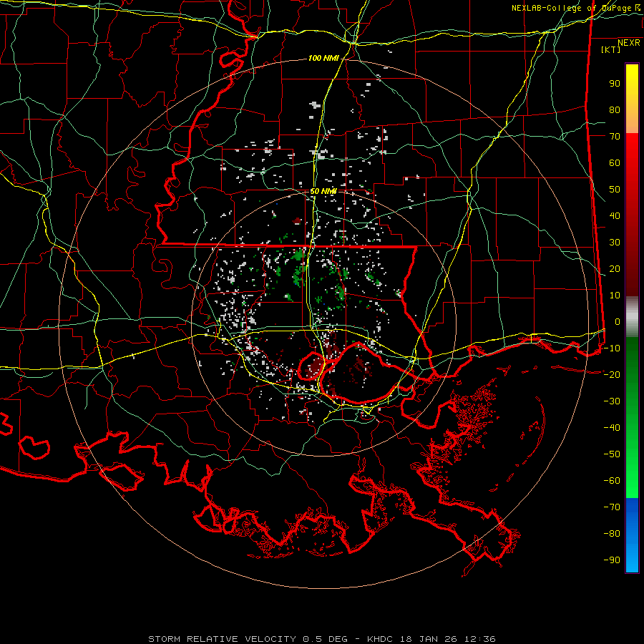This screenshot has width=644, height=644.
Task: Click the -60 value on the velocity scale
Action: click(x=612, y=481)
